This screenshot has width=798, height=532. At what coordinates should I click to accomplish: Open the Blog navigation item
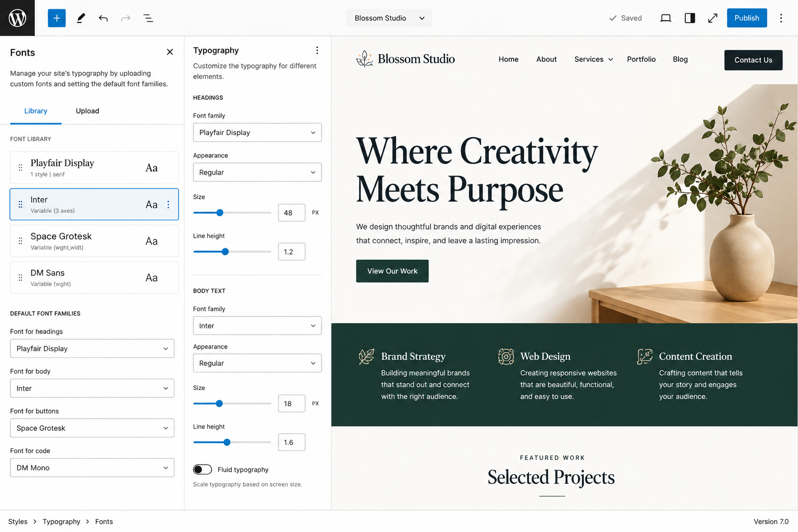coord(680,59)
